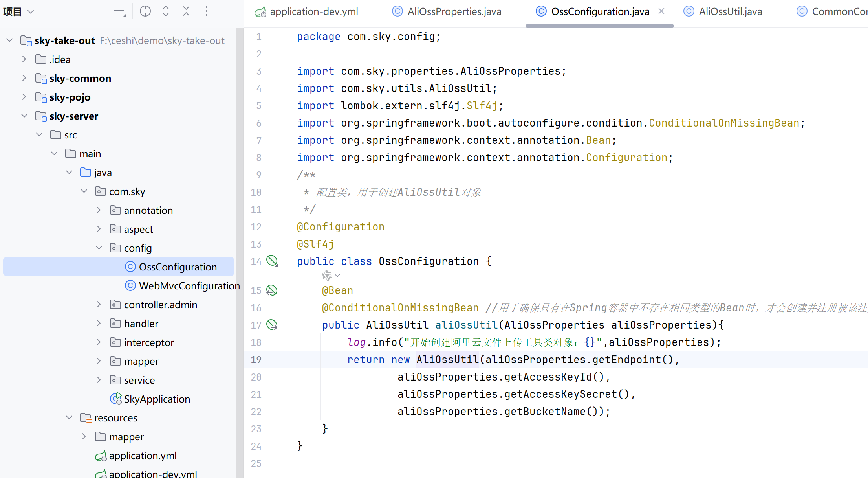Collapse the sky-server module
868x478 pixels.
point(24,116)
